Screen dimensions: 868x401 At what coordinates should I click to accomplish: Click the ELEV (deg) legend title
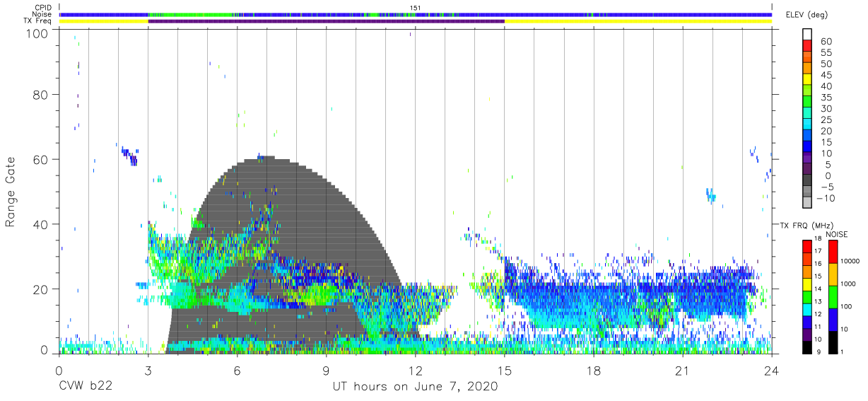click(x=806, y=15)
